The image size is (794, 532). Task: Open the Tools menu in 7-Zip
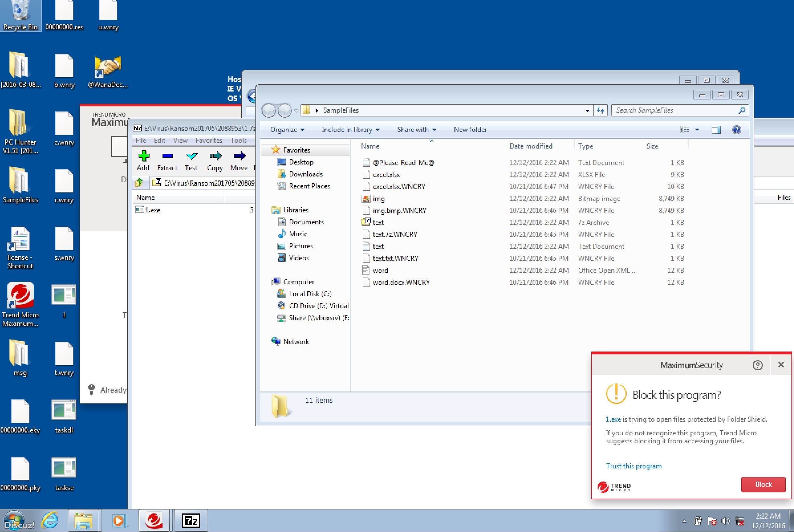tap(238, 141)
